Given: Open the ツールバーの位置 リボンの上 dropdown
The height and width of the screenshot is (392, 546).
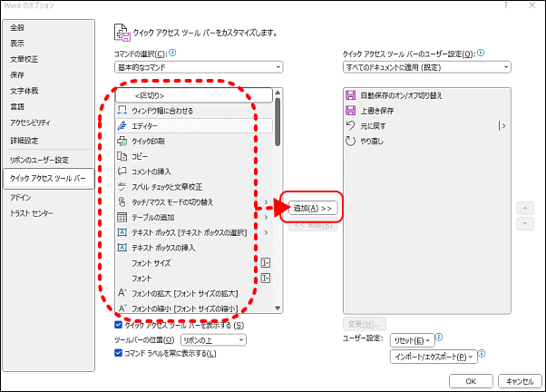Looking at the screenshot, I should coord(213,339).
